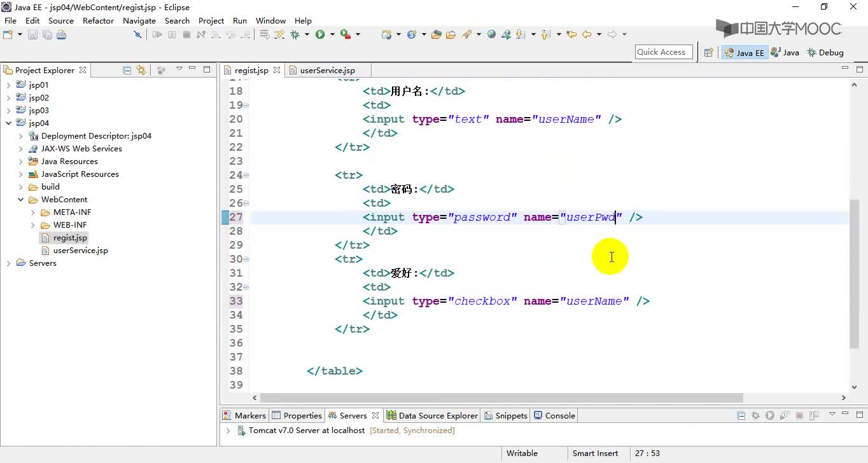The height and width of the screenshot is (463, 868).
Task: Close the Servers view tab
Action: click(x=375, y=415)
